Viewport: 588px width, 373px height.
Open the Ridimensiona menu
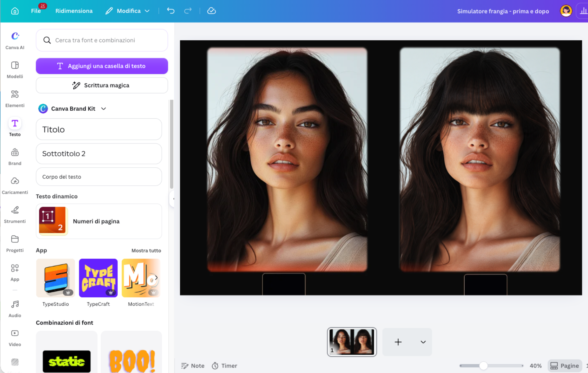pyautogui.click(x=74, y=11)
